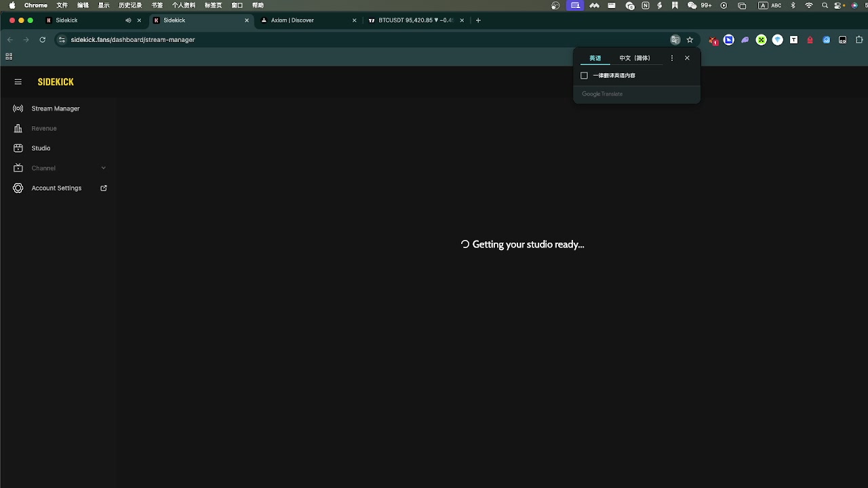Viewport: 868px width, 488px height.
Task: Reload the page
Action: point(42,40)
